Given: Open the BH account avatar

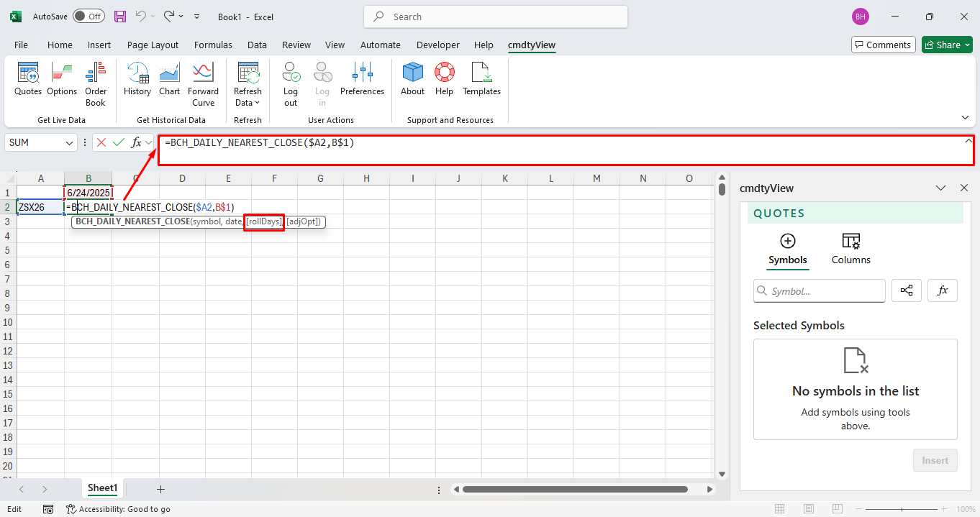Looking at the screenshot, I should pos(861,17).
